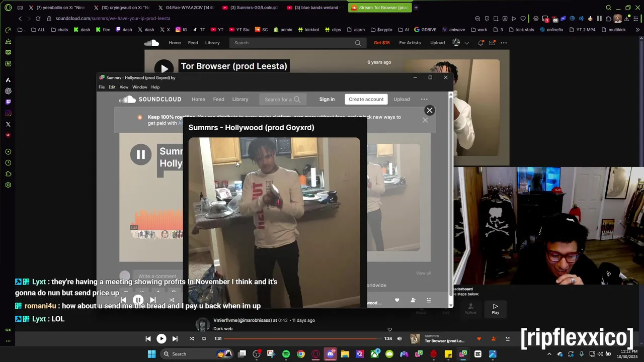This screenshot has width=644, height=362.
Task: Open Chrome from the taskbar
Action: tap(300, 354)
